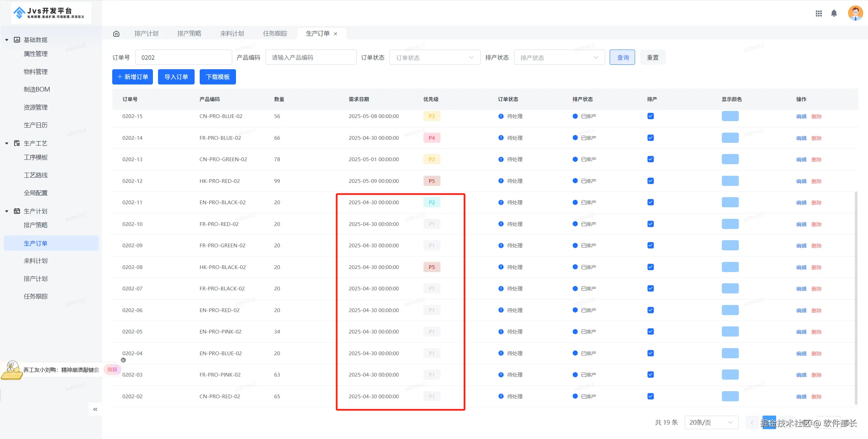This screenshot has width=868, height=439.
Task: Close the 生产订单 tab
Action: [336, 34]
